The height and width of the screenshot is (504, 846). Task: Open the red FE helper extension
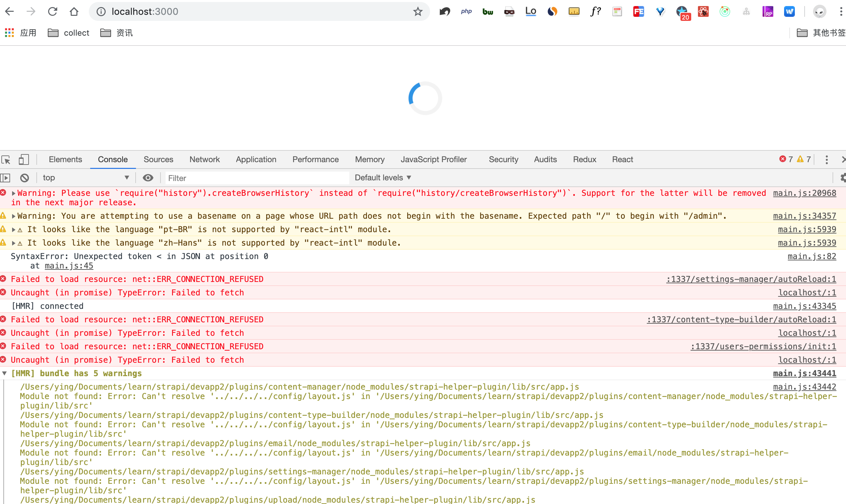coord(638,11)
